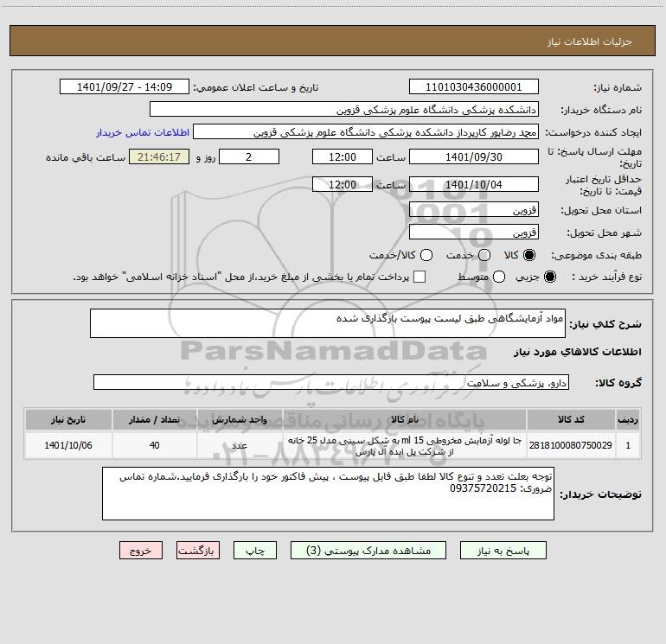
Task: Click the واحد شمارش column header
Action: (240, 419)
